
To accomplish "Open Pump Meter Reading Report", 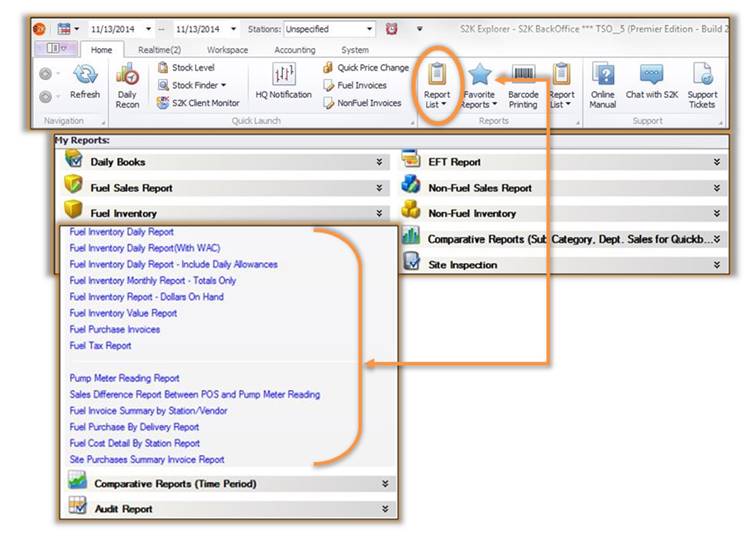I will pos(124,379).
